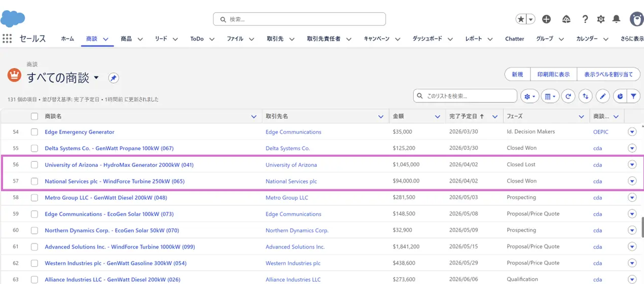The height and width of the screenshot is (284, 644).
Task: Select the University of Arizona row checkbox
Action: click(34, 165)
